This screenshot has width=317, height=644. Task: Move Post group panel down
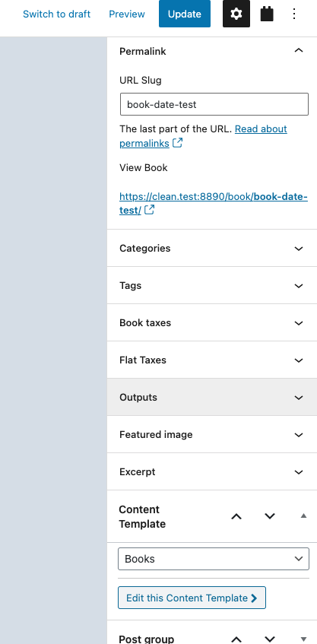[x=269, y=639]
